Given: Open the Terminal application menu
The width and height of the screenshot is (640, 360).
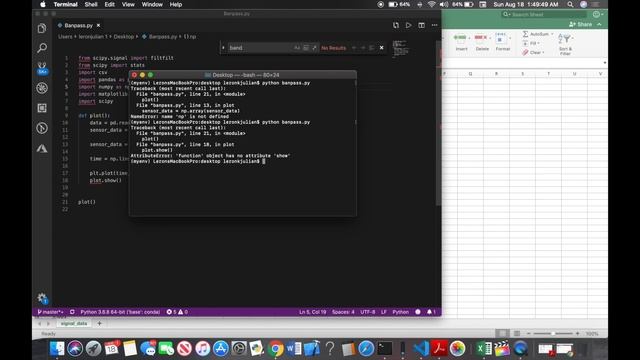Looking at the screenshot, I should 65,4.
